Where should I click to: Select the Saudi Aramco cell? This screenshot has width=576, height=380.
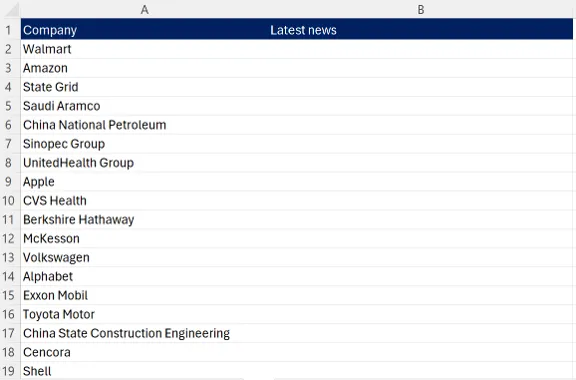tap(145, 106)
